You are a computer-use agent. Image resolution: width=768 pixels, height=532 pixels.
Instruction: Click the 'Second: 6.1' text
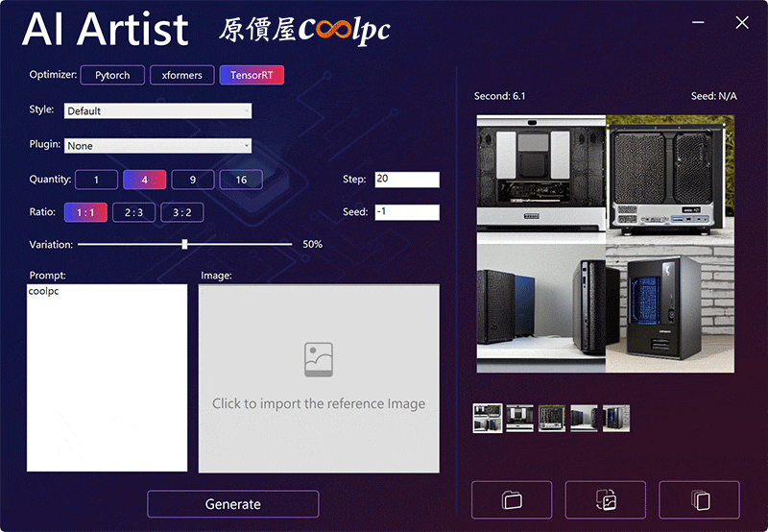point(499,96)
